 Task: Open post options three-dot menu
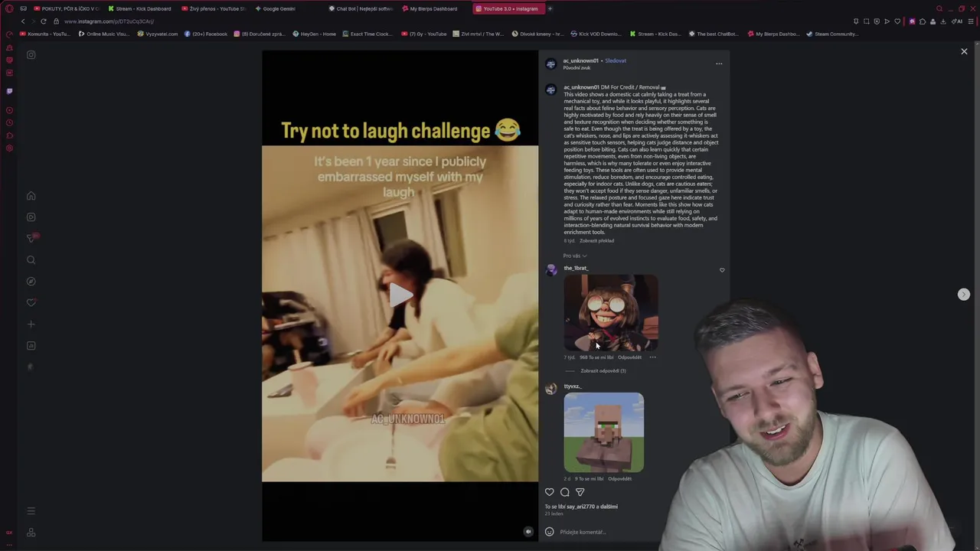(x=719, y=64)
